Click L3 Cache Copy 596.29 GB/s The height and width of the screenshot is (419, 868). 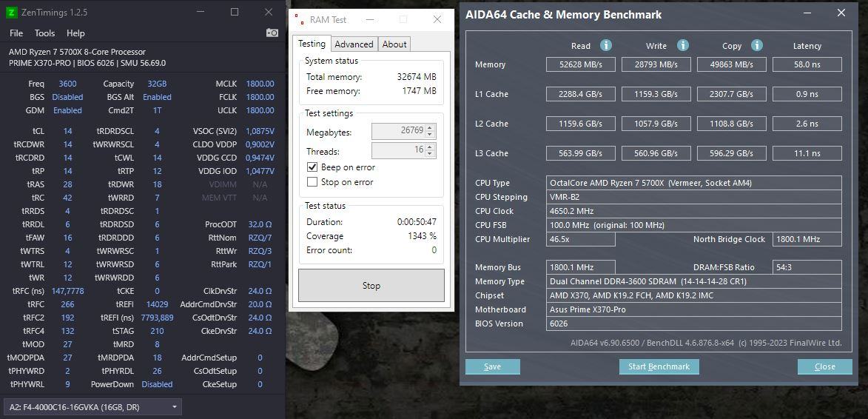732,153
